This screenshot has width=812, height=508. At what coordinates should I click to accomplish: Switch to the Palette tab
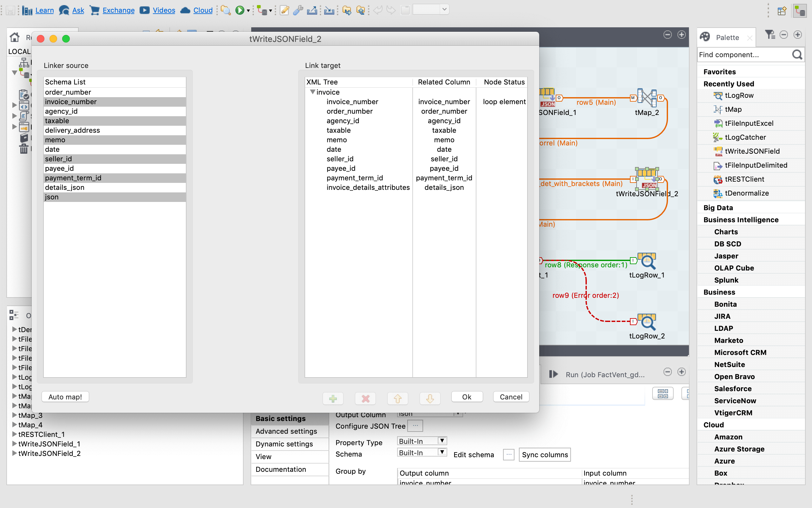[727, 37]
